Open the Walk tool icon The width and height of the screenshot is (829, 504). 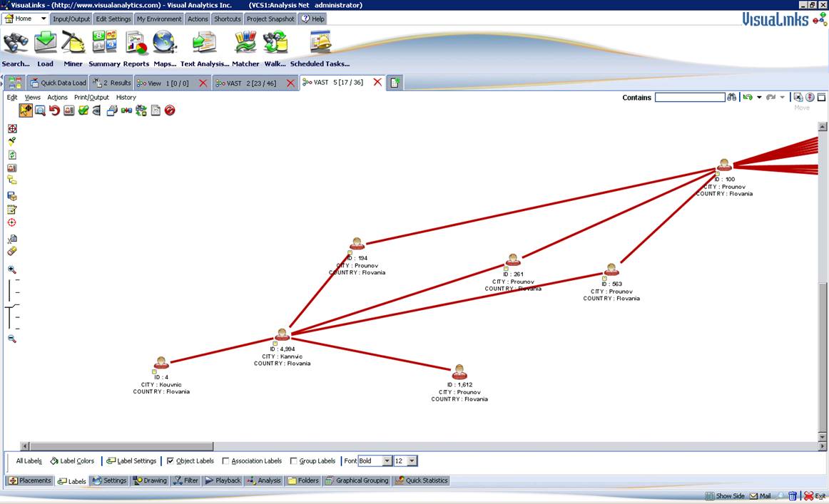point(275,42)
